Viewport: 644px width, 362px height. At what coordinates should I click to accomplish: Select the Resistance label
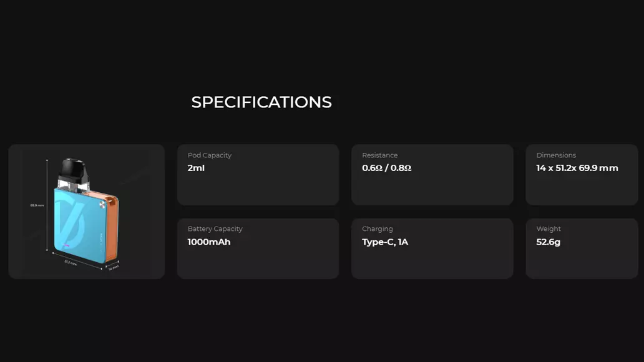pyautogui.click(x=379, y=155)
